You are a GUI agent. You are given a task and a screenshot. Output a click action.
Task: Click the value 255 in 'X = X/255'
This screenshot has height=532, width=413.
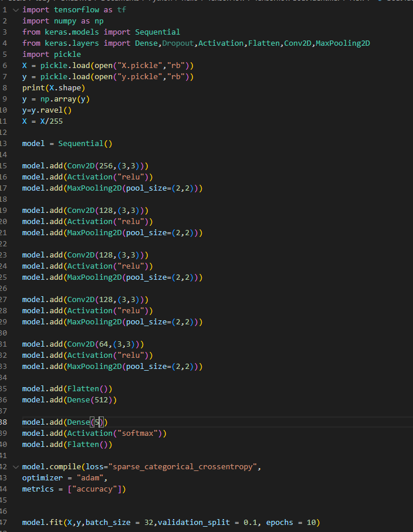[56, 121]
